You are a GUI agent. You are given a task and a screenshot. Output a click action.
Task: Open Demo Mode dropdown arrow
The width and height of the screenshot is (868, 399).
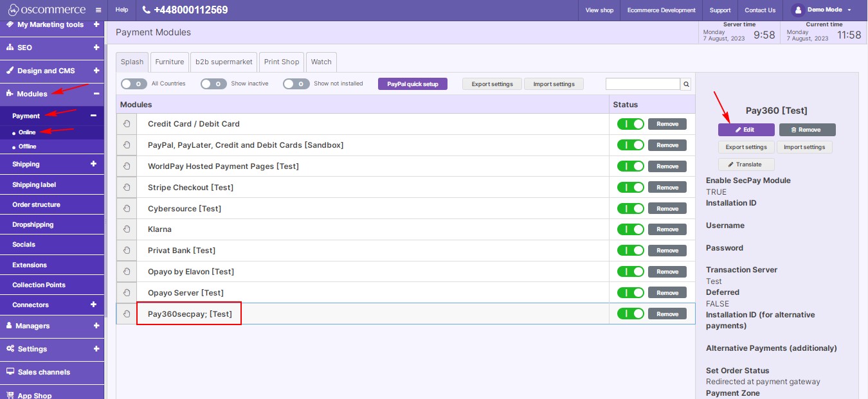coord(849,10)
